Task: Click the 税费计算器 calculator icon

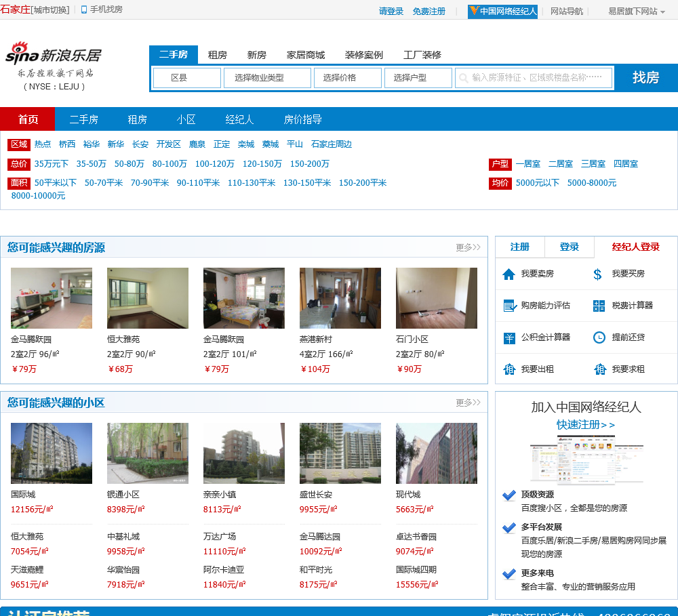Action: coord(599,306)
